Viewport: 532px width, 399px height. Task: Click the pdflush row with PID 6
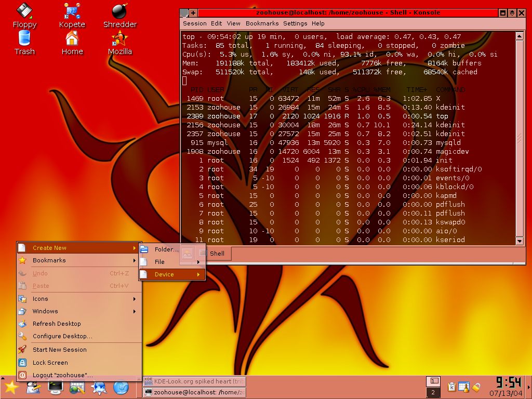(323, 204)
